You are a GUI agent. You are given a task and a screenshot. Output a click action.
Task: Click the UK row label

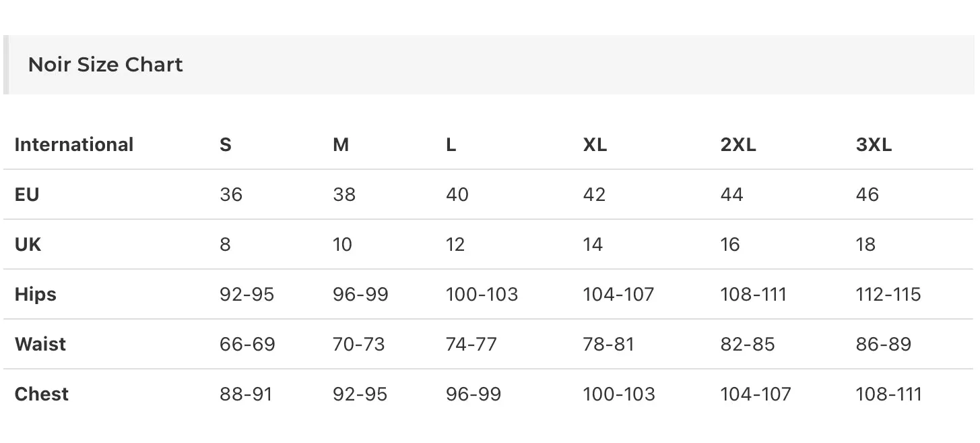28,244
